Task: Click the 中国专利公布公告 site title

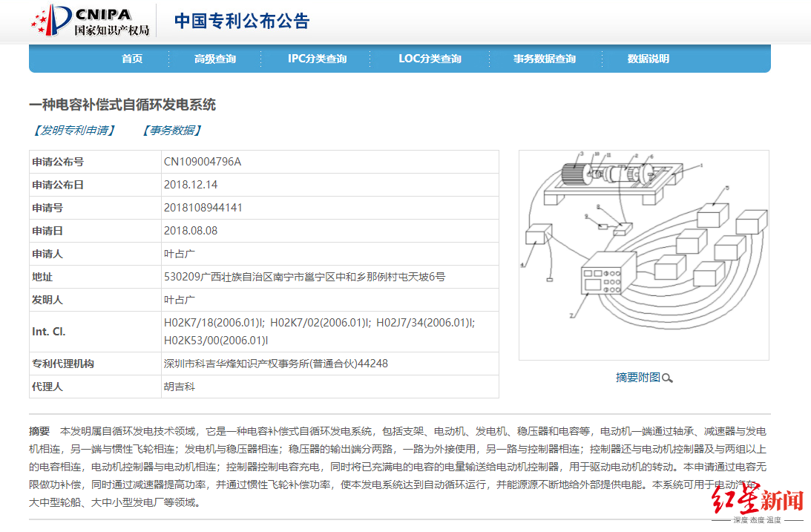Action: click(x=241, y=21)
